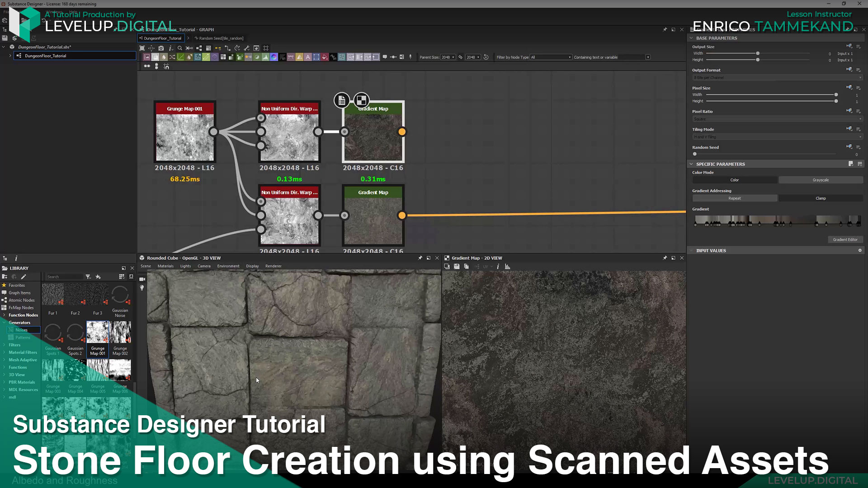Click the reset parent size icon
The height and width of the screenshot is (488, 868).
click(486, 57)
